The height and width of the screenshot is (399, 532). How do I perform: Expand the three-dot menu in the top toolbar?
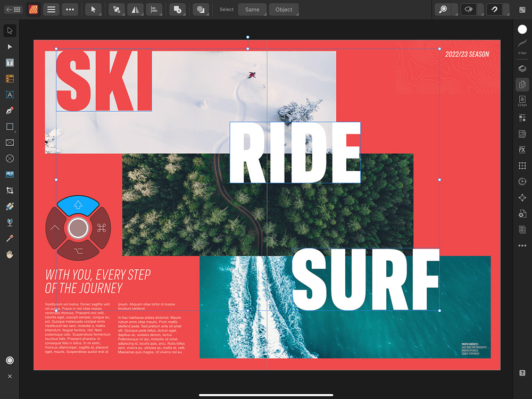pos(69,10)
